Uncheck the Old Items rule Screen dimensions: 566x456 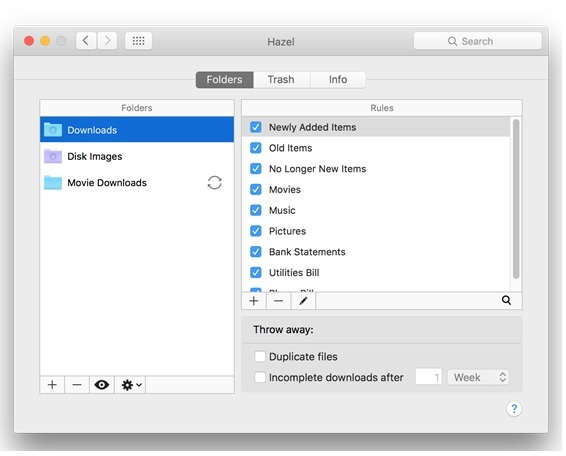[256, 148]
